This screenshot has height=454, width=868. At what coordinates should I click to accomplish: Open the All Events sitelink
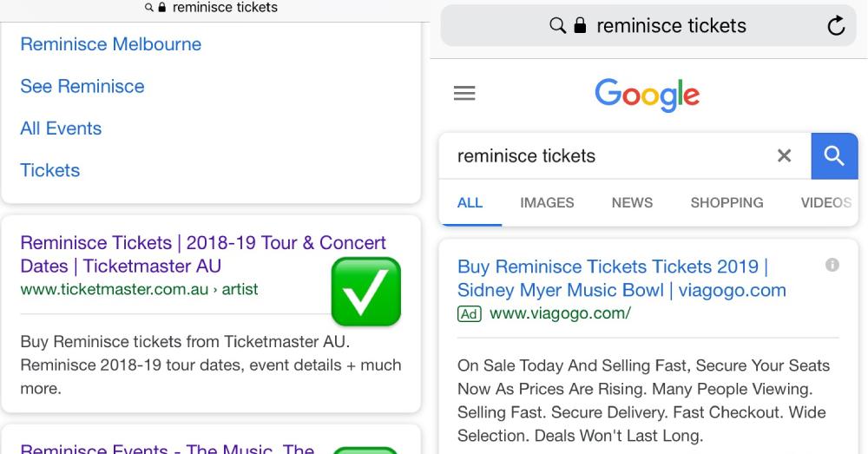point(61,128)
